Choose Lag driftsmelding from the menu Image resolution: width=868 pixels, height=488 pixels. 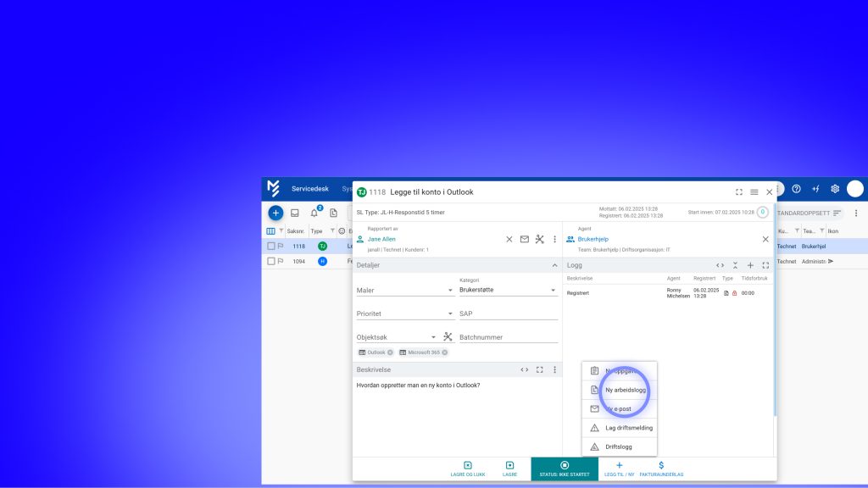tap(620, 428)
